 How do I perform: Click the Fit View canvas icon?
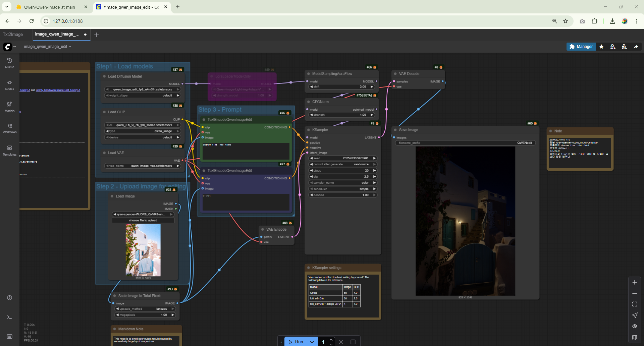tap(635, 304)
